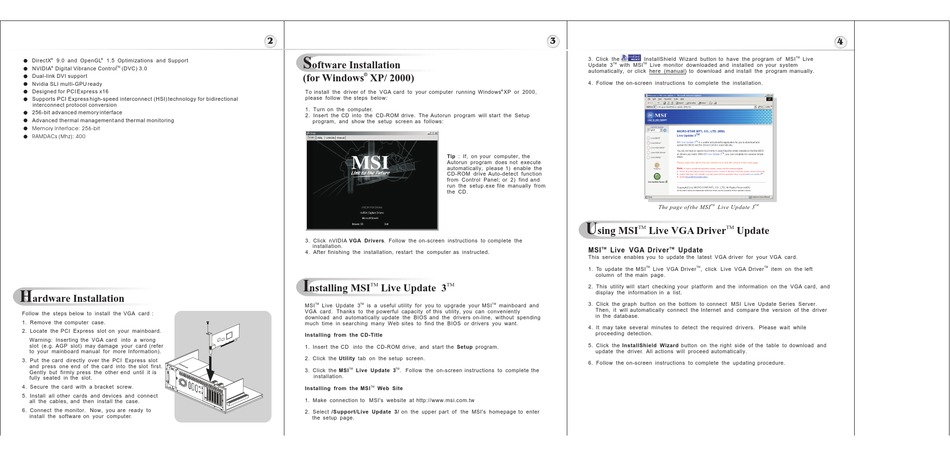Select the MSI Live Update 3 browser screenshot

(x=708, y=147)
